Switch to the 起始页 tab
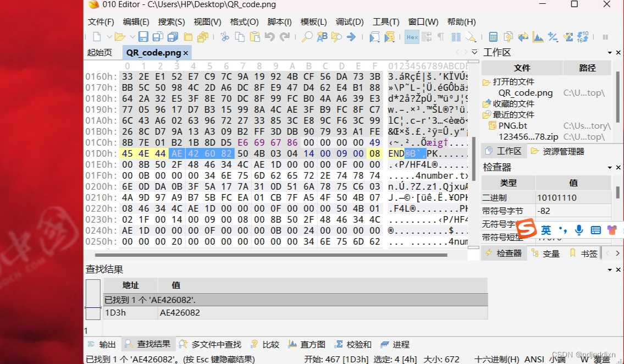 point(100,53)
